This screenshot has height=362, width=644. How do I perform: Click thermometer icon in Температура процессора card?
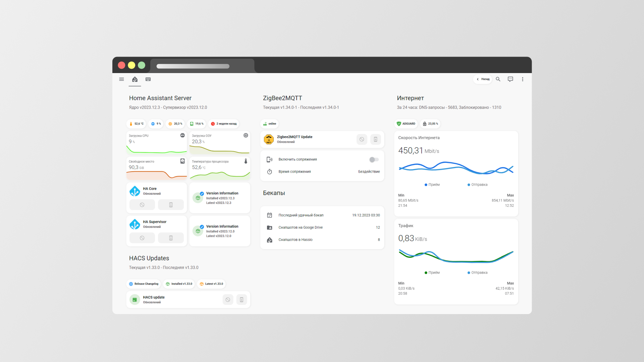(246, 161)
